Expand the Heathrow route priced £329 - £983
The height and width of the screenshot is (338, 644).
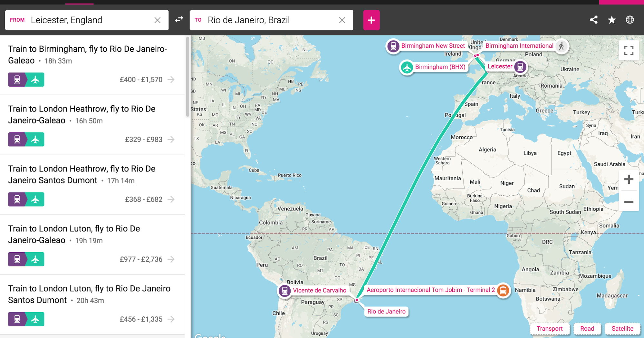point(92,125)
